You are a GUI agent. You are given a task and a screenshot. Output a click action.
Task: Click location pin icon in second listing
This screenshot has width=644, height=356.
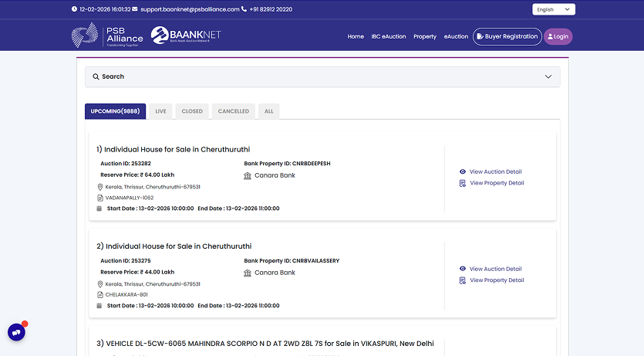pyautogui.click(x=99, y=284)
